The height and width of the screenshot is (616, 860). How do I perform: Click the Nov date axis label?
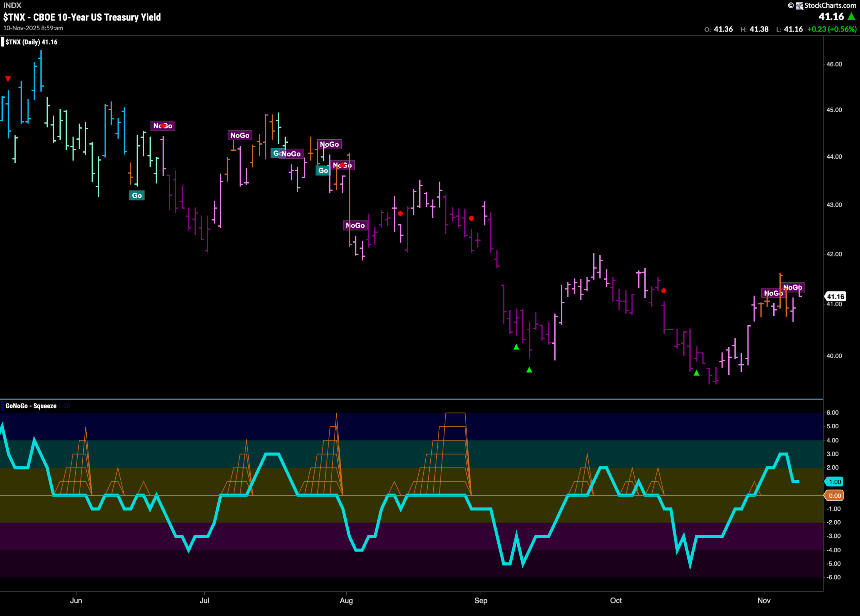[764, 601]
